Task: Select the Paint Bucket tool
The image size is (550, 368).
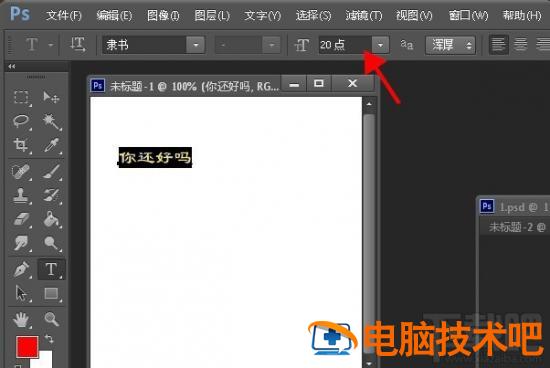Action: [x=51, y=219]
